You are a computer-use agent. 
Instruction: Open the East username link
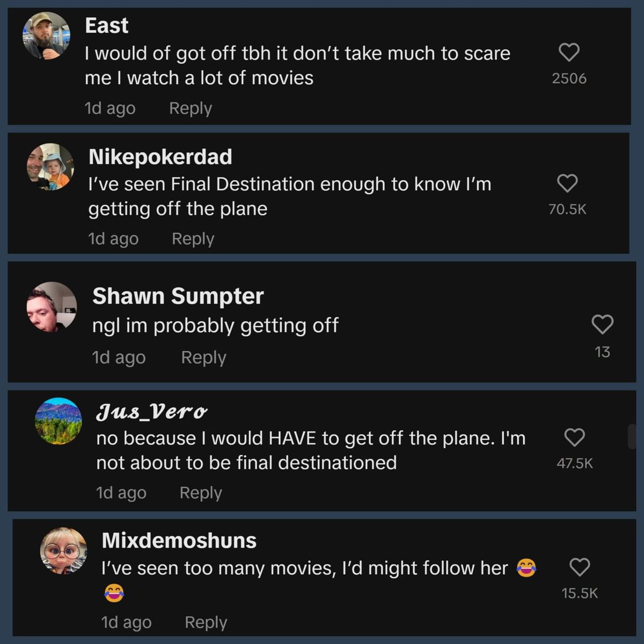[x=106, y=25]
